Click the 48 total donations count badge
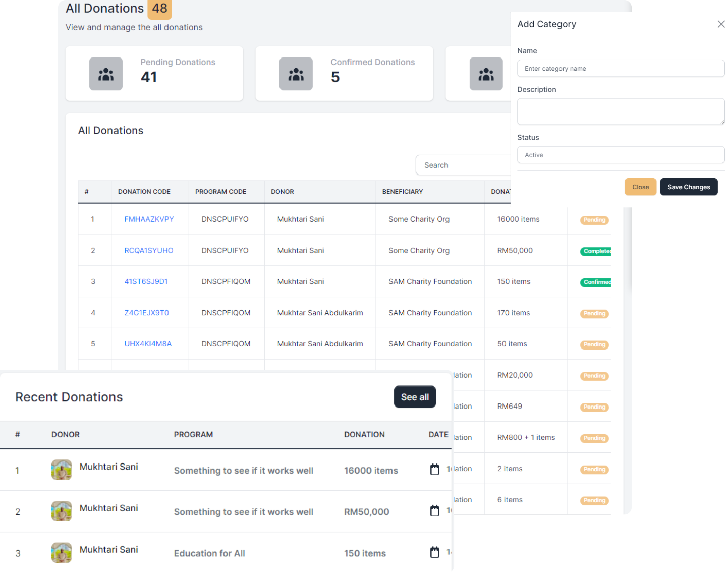Screen dimensions: 728x580 pos(159,9)
